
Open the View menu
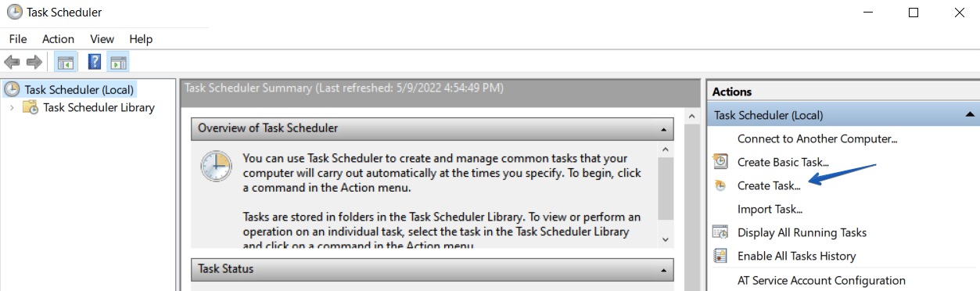pos(102,39)
